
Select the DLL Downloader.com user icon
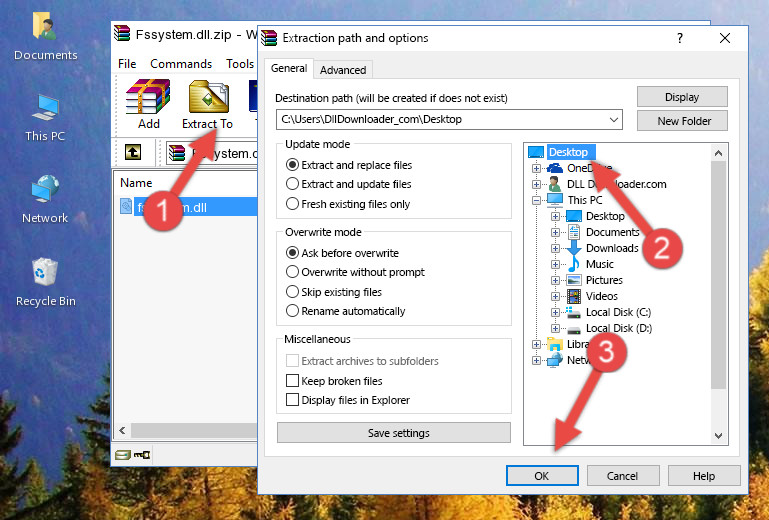click(555, 184)
